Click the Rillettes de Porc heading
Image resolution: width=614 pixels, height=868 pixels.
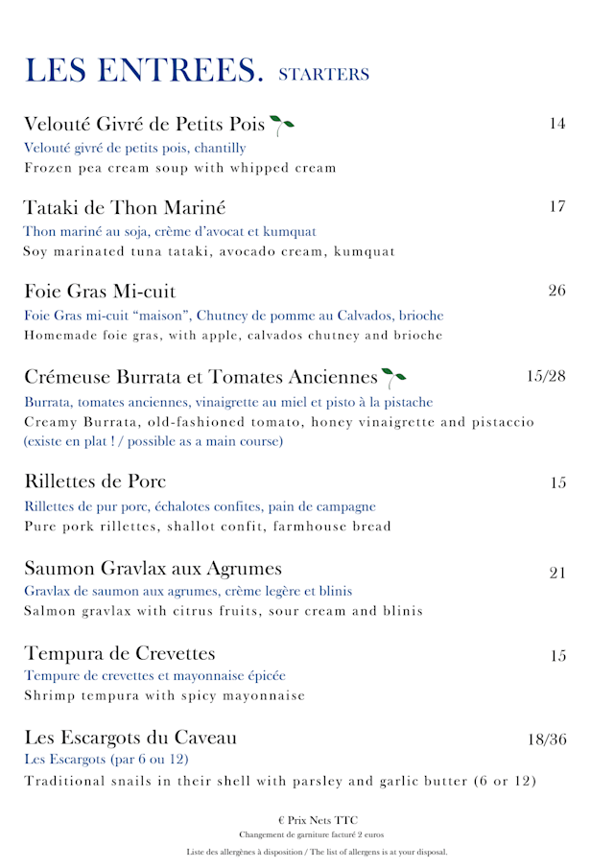click(95, 481)
